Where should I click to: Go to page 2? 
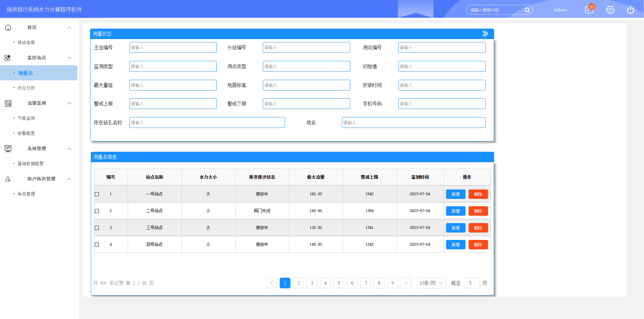coord(298,283)
